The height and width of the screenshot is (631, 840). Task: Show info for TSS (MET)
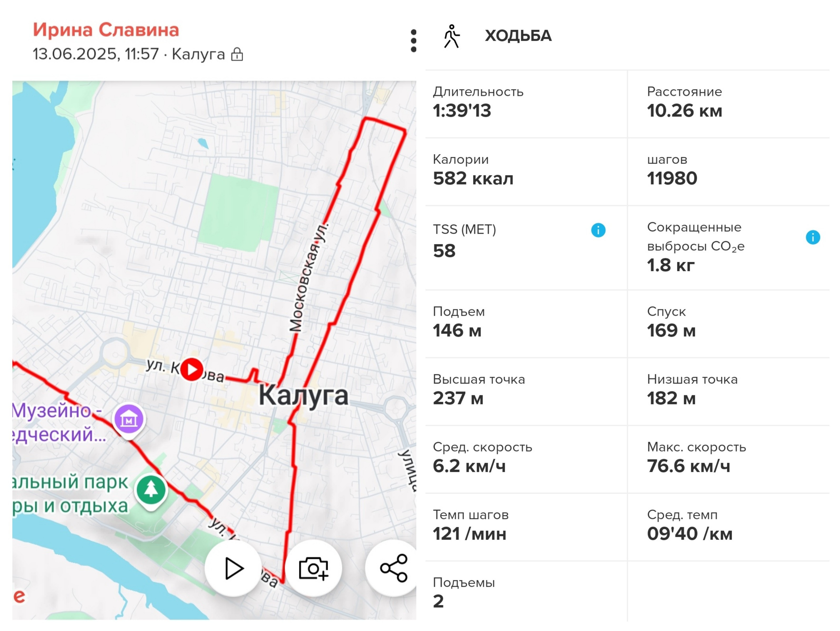[598, 230]
